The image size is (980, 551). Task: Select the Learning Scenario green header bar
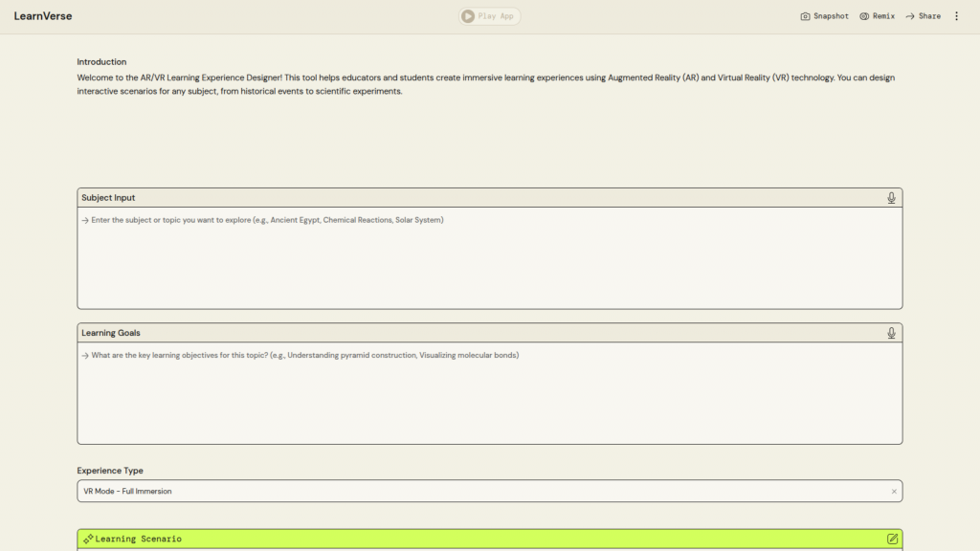[x=489, y=539]
